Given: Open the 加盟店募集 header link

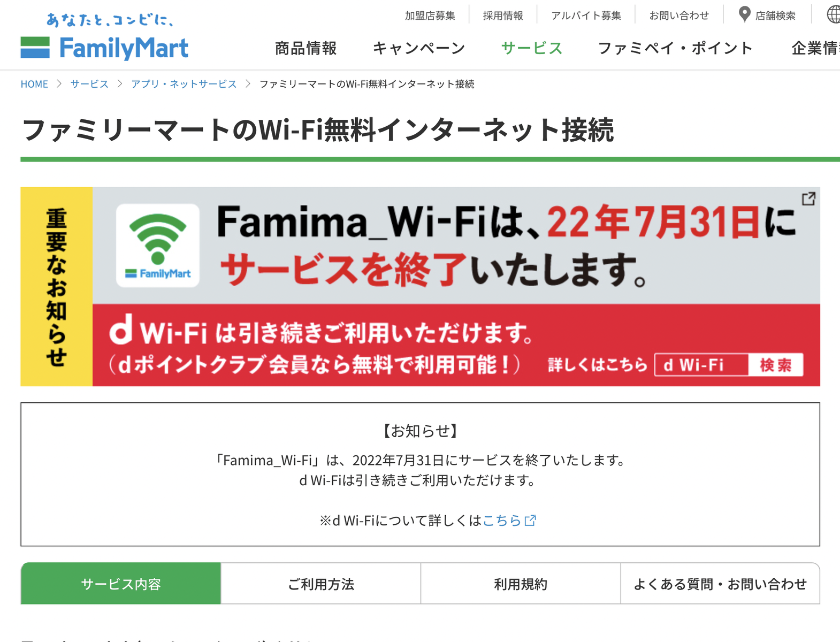Looking at the screenshot, I should coord(430,16).
